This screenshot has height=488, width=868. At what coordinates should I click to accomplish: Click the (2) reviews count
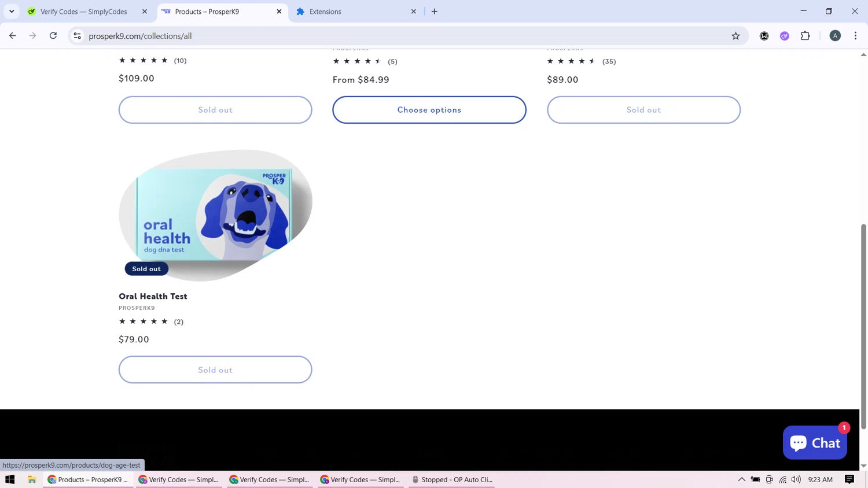pos(179,321)
